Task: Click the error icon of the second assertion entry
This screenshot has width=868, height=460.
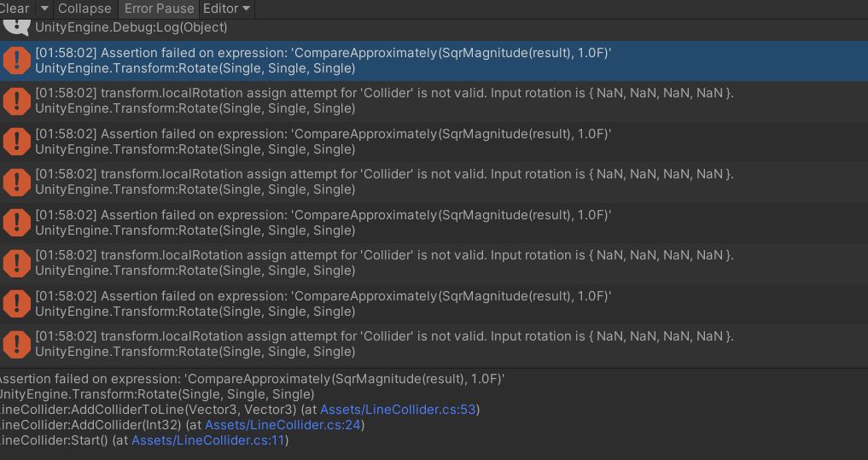Action: click(16, 142)
